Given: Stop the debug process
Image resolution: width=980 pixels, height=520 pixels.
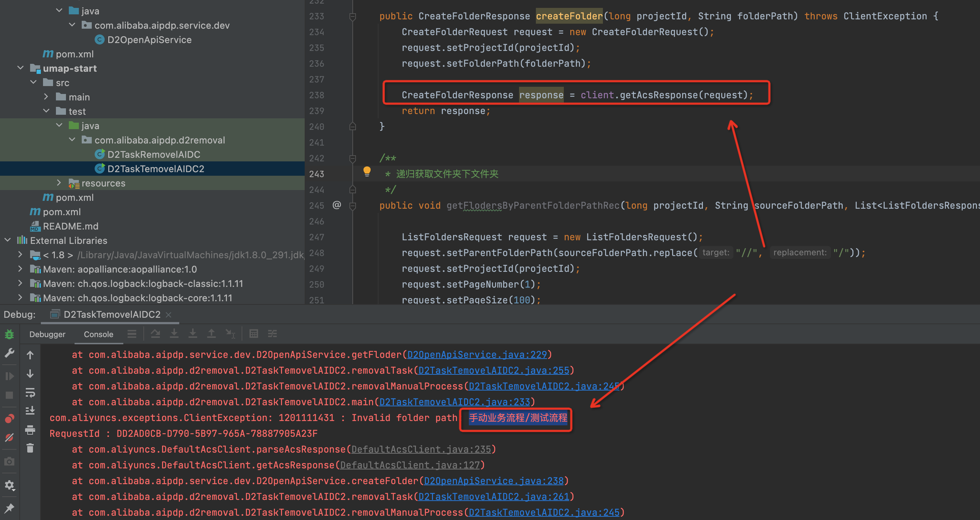Looking at the screenshot, I should [10, 395].
